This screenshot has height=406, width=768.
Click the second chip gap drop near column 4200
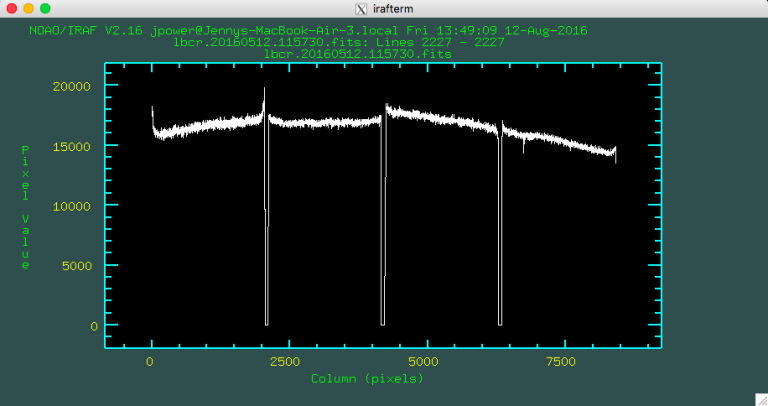383,220
